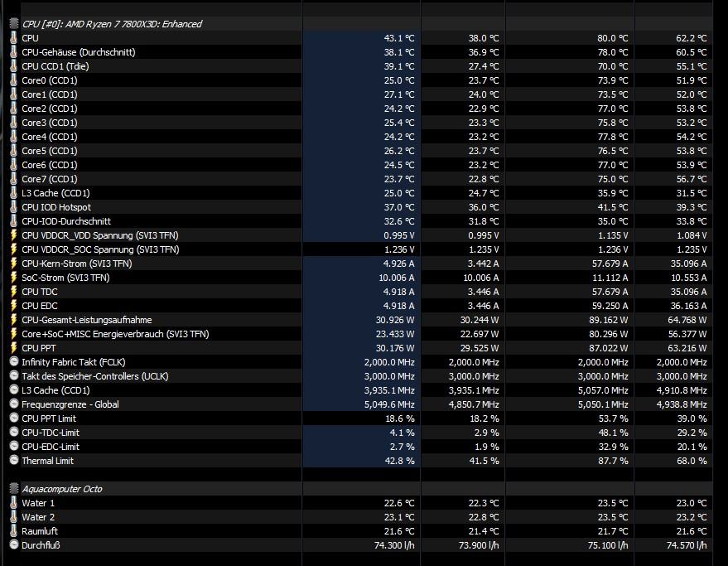
Task: Click Water 1 current value 22.6 °C
Action: click(399, 503)
